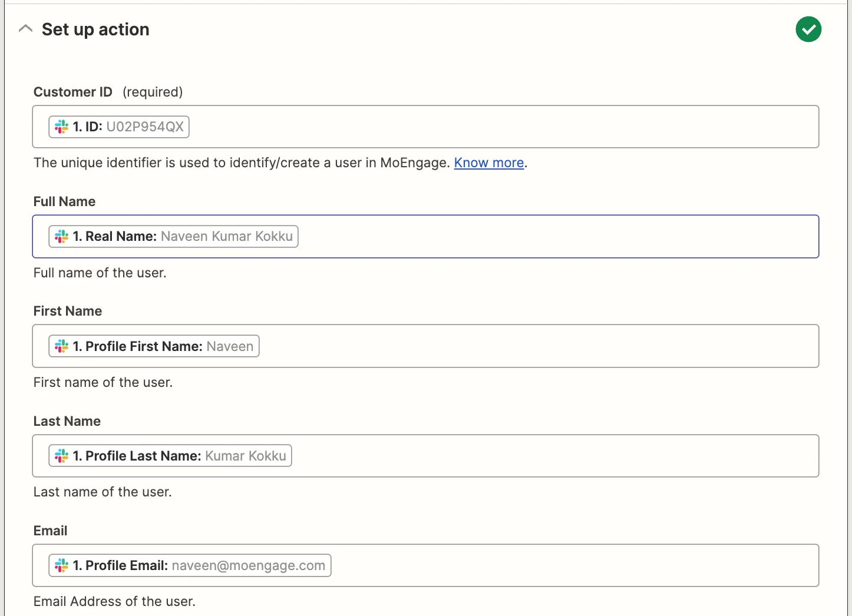Click the Slack icon in Profile First Name pill
Viewport: 852px width, 616px height.
click(62, 346)
